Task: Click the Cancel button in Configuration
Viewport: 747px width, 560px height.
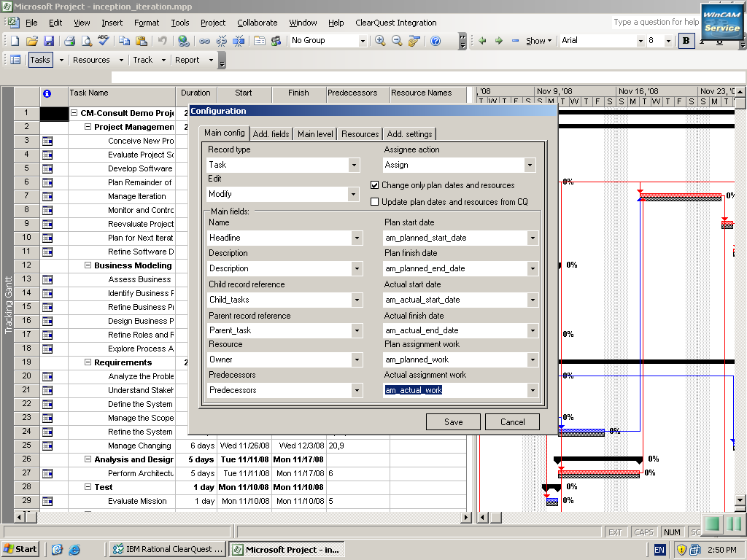Action: (512, 422)
